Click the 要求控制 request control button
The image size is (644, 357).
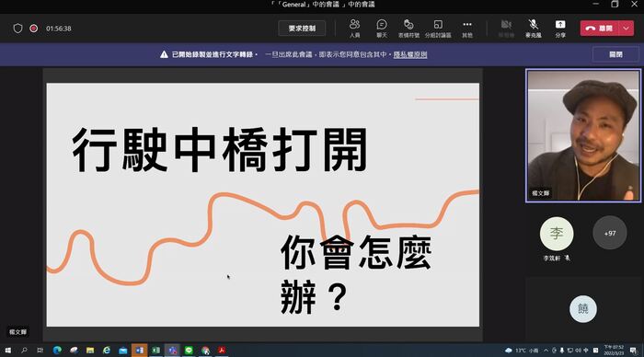click(302, 29)
